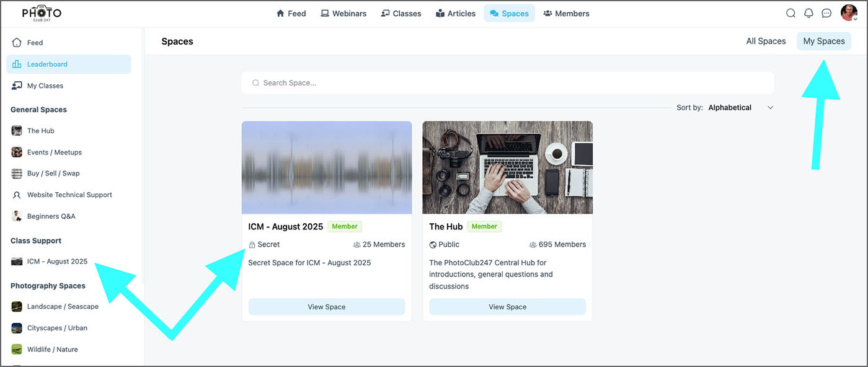Open Website Technical Support space
The width and height of the screenshot is (868, 367).
[69, 195]
